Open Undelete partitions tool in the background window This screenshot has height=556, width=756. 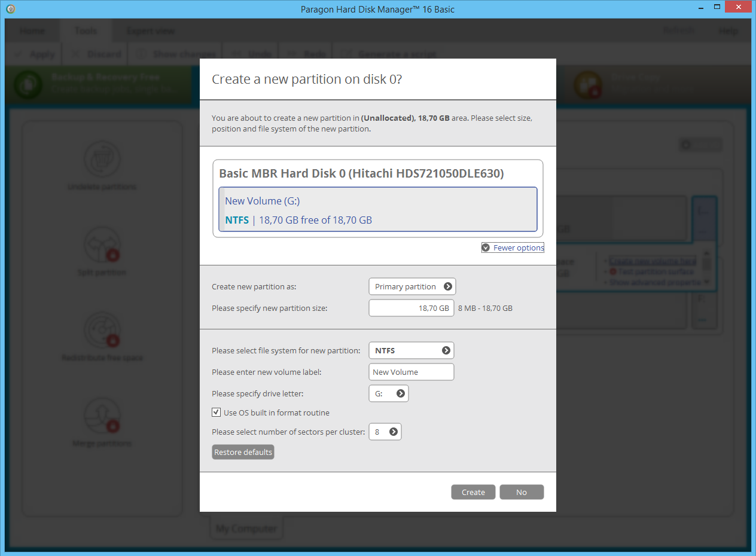click(102, 167)
